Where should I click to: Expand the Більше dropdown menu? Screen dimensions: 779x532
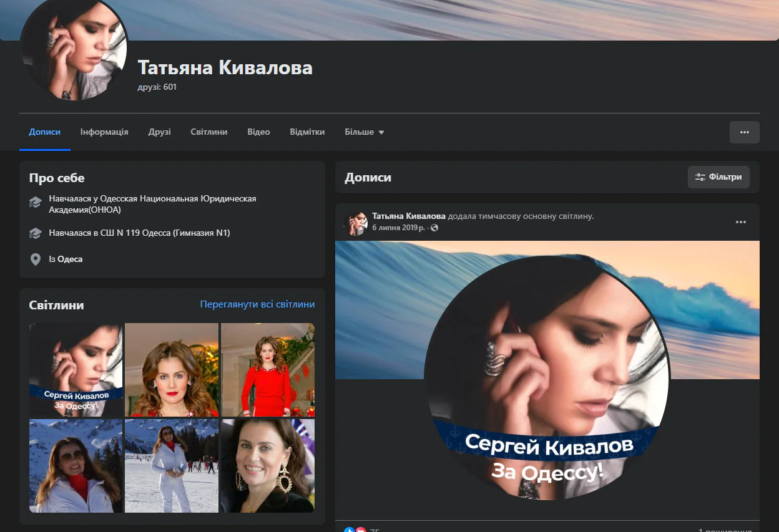pos(364,132)
